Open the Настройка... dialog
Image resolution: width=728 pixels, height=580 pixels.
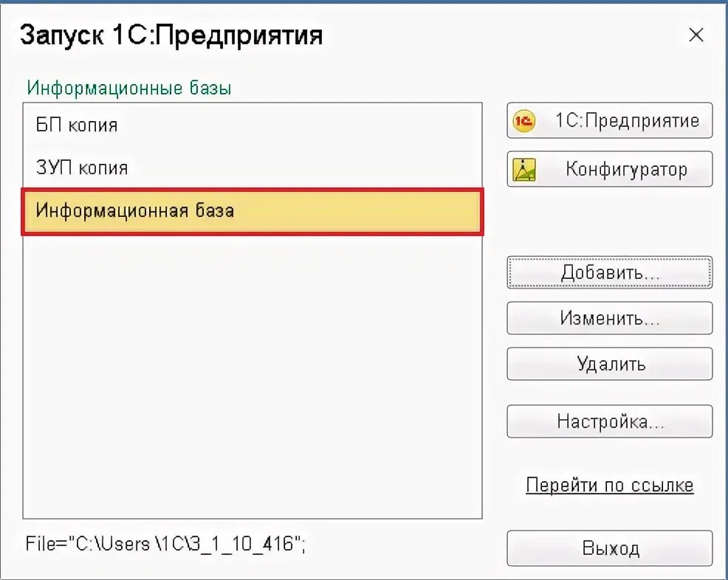pyautogui.click(x=610, y=421)
